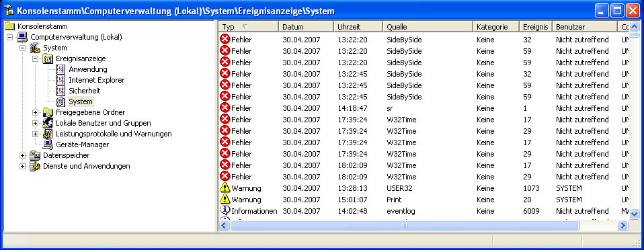Viewport: 644px width, 250px height.
Task: Click the Geräte-Manager icon
Action: point(48,144)
